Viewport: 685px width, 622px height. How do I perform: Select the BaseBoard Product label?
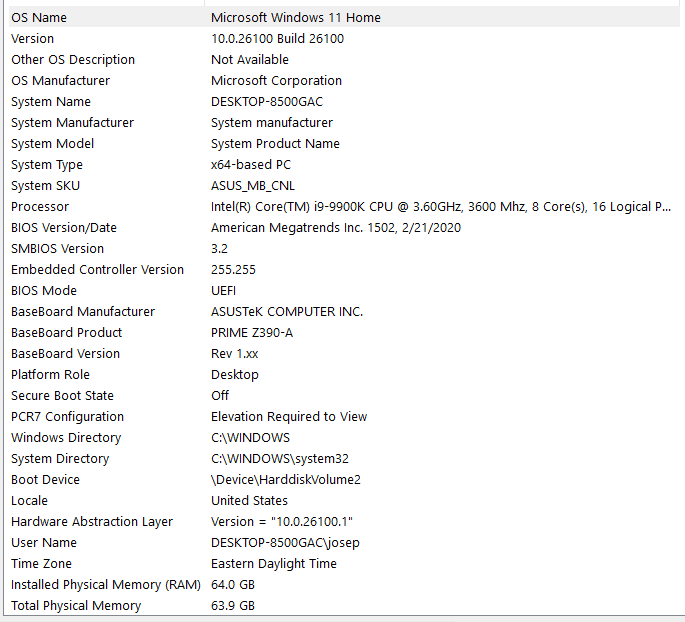point(66,332)
